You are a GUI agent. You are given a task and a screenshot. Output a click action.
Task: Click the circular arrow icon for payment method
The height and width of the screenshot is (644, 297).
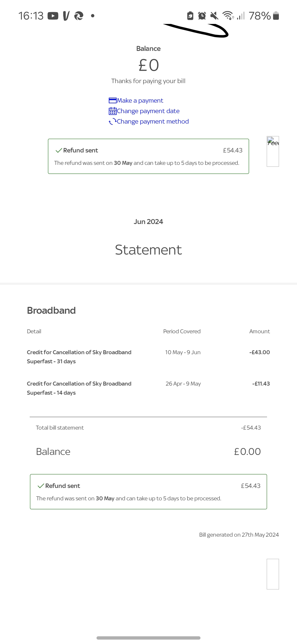[113, 121]
